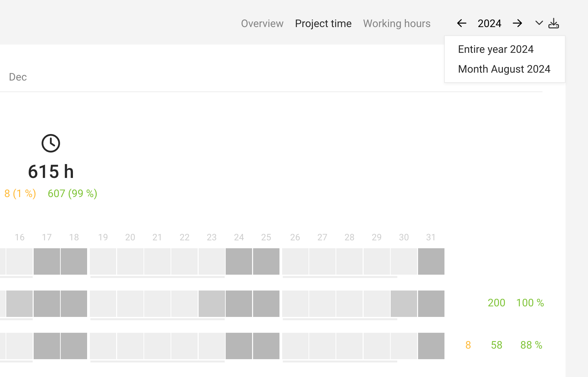The image size is (588, 377).
Task: Go to previous year with left arrow
Action: [x=461, y=23]
